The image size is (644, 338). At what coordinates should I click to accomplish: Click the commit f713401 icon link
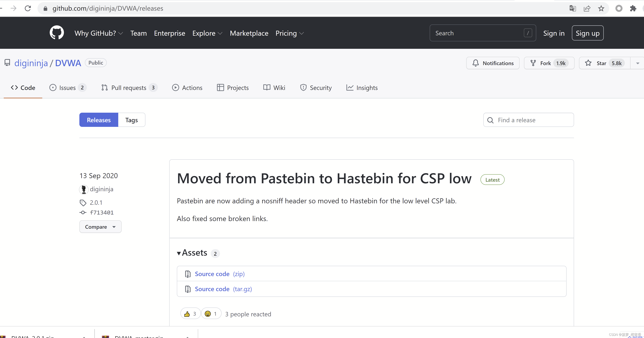83,213
